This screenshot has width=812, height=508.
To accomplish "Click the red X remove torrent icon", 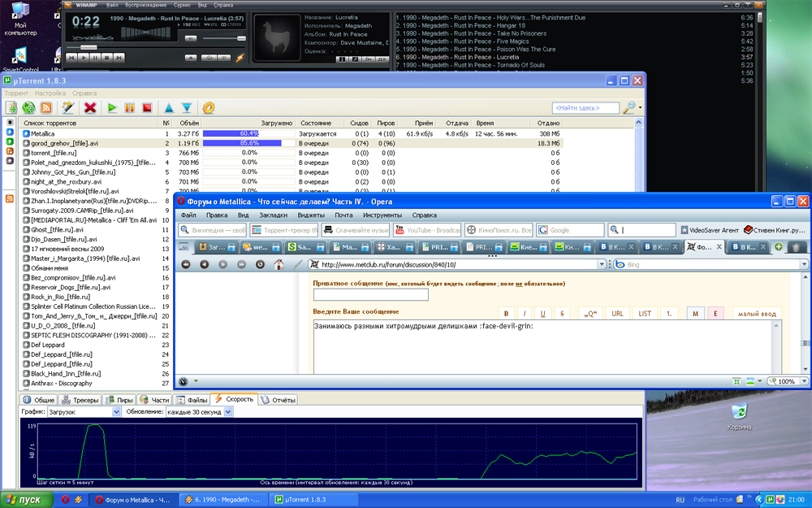I will pyautogui.click(x=90, y=107).
